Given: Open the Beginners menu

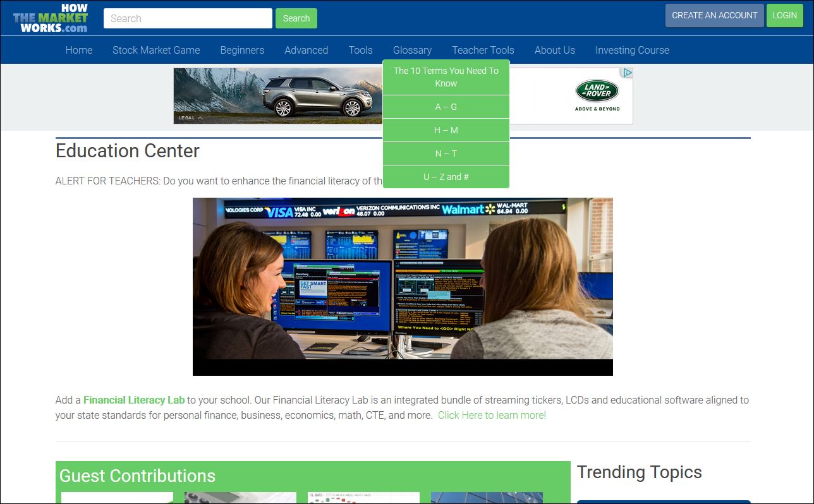Looking at the screenshot, I should click(242, 50).
